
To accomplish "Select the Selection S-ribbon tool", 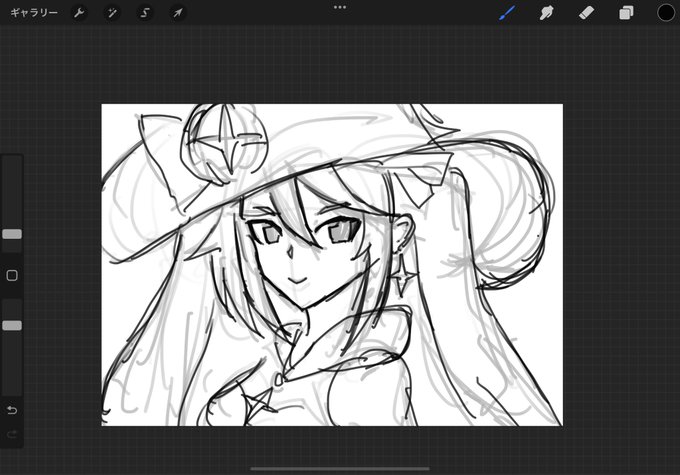I will tap(145, 13).
